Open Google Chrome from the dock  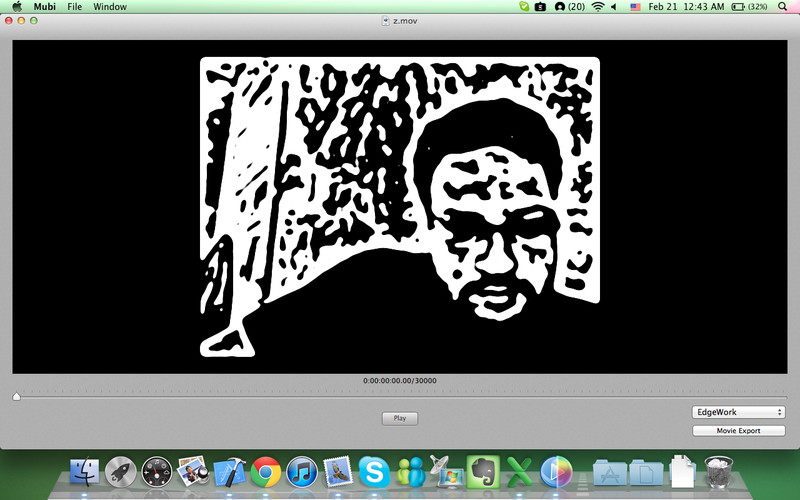pyautogui.click(x=265, y=471)
